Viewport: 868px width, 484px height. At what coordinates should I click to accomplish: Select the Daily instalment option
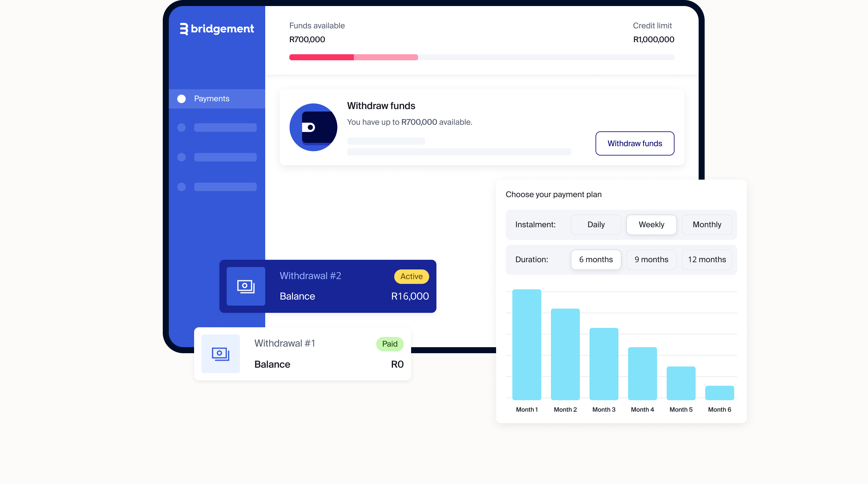(x=596, y=225)
